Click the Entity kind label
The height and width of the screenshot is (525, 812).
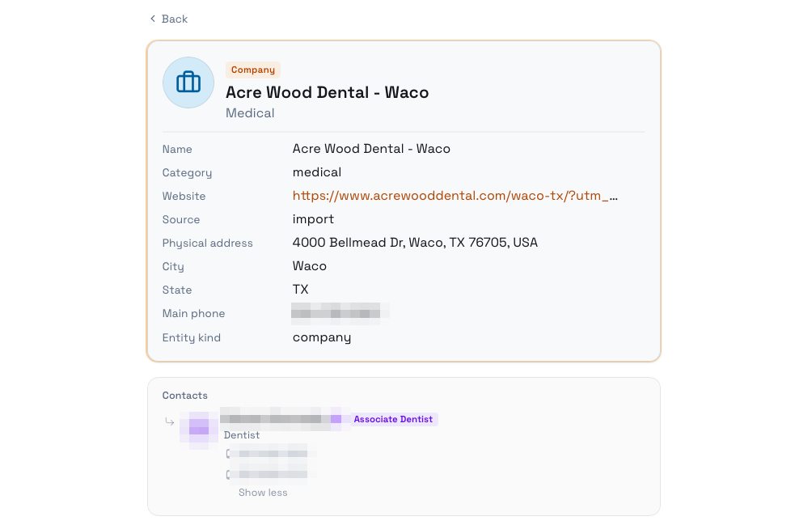coord(192,338)
